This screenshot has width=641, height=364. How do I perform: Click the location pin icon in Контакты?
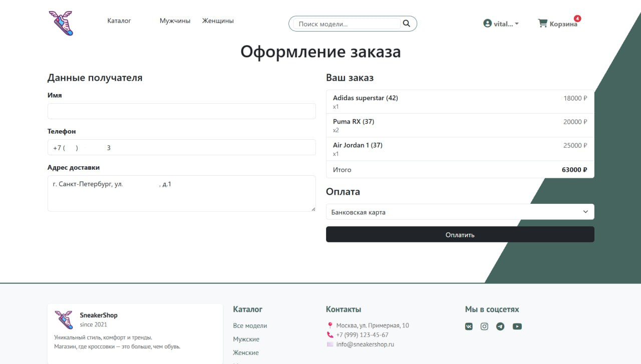point(330,325)
